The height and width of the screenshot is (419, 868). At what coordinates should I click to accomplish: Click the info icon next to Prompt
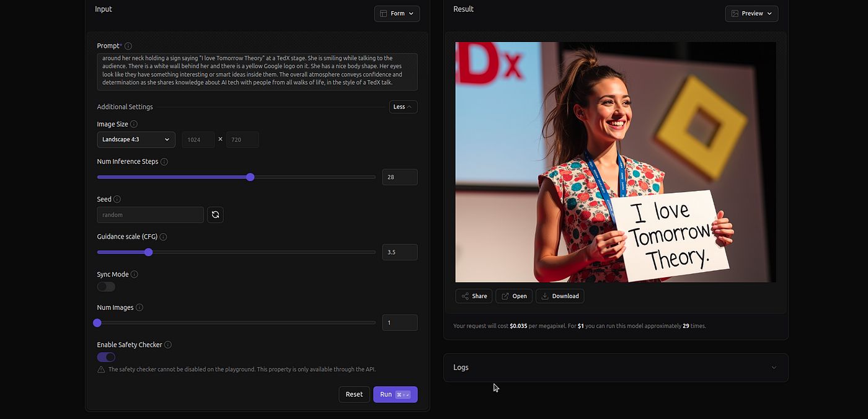click(x=128, y=46)
